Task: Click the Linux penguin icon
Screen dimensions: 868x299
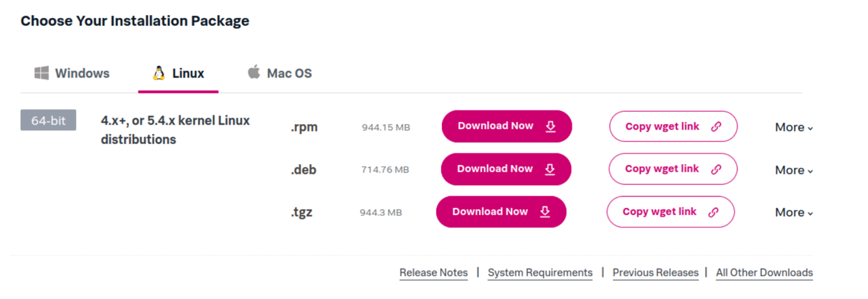Action: pyautogui.click(x=159, y=73)
